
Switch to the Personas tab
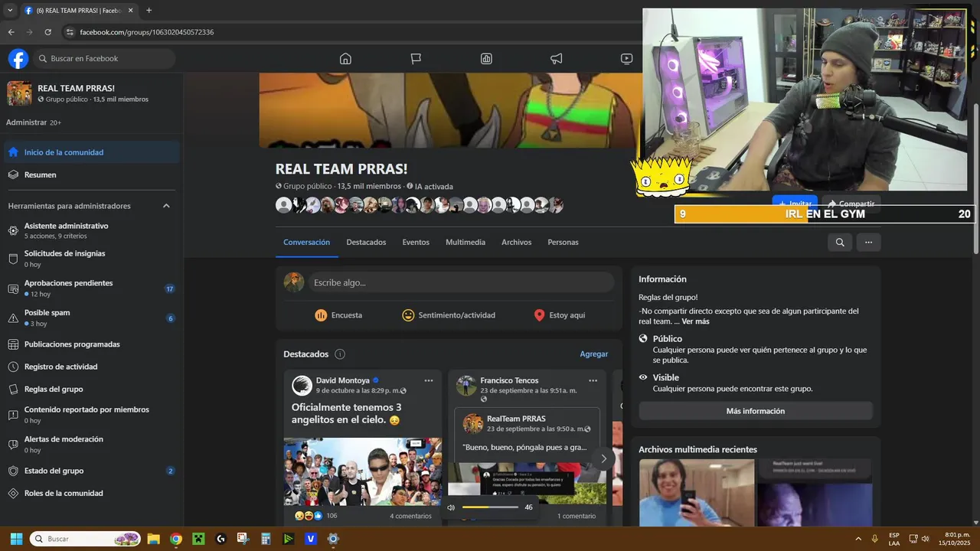(x=563, y=242)
